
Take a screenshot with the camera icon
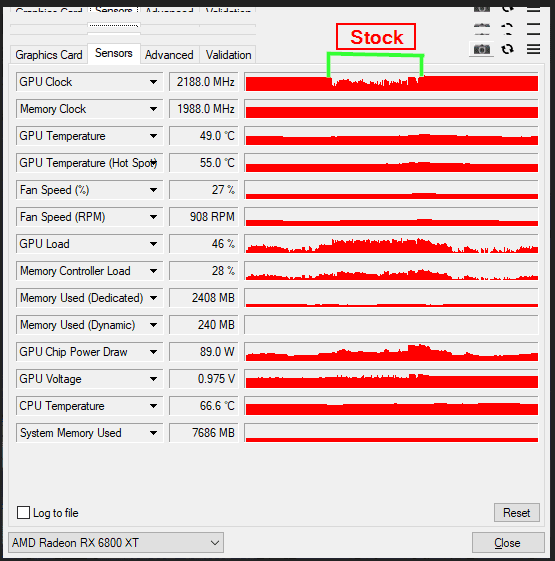482,49
